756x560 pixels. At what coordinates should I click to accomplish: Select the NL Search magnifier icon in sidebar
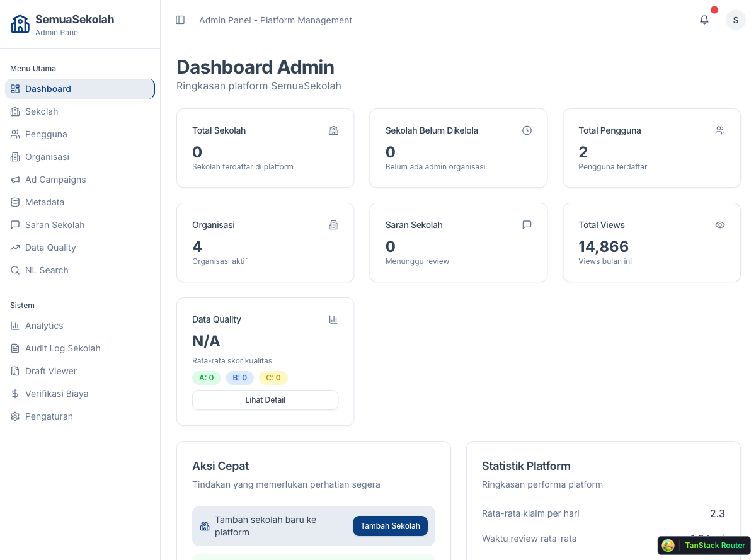click(15, 270)
